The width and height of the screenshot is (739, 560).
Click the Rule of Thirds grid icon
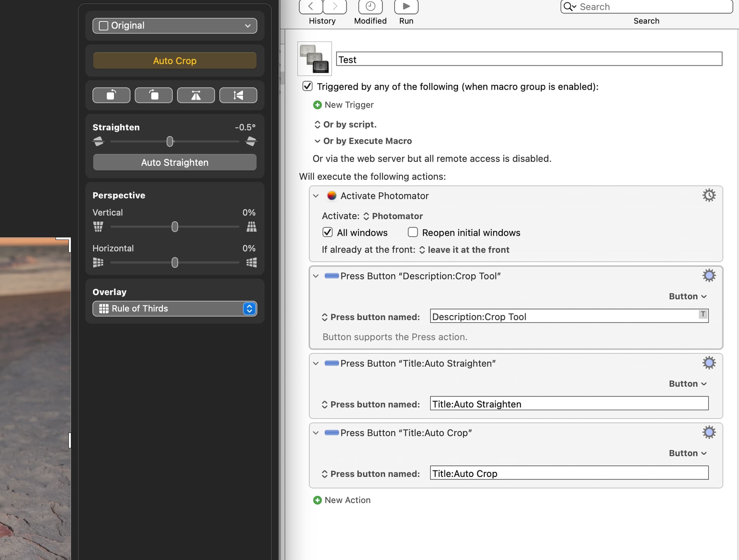[x=104, y=308]
